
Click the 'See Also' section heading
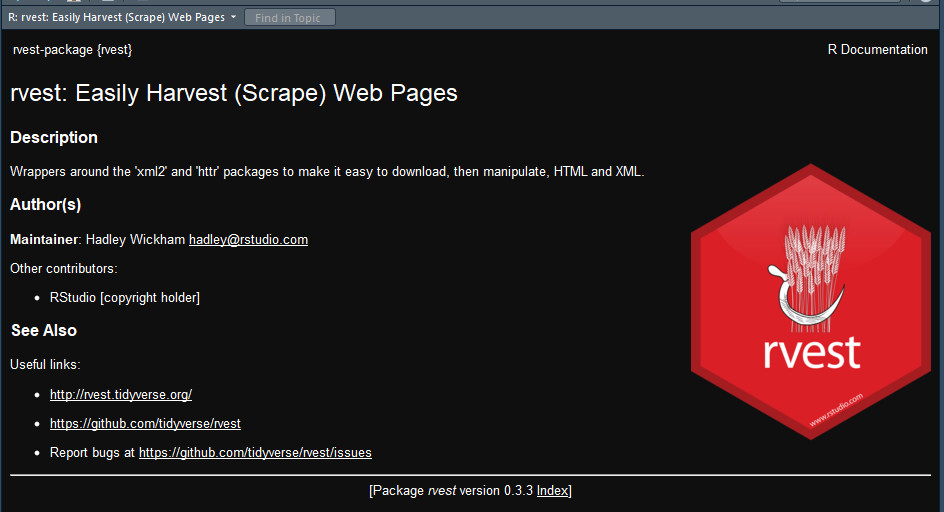pyautogui.click(x=44, y=330)
